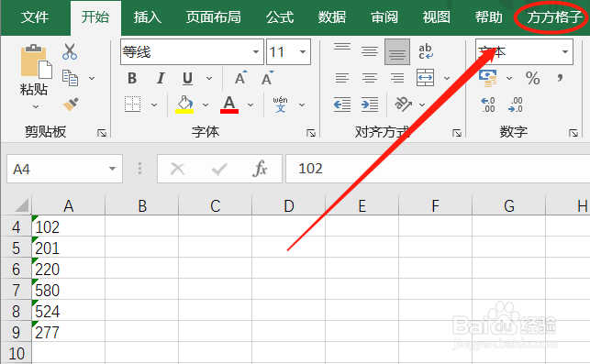Click the formula bar input showing 102
The image size is (590, 364).
[438, 169]
